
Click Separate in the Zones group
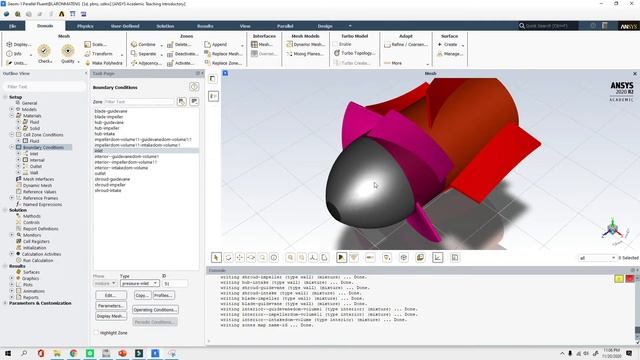click(143, 53)
